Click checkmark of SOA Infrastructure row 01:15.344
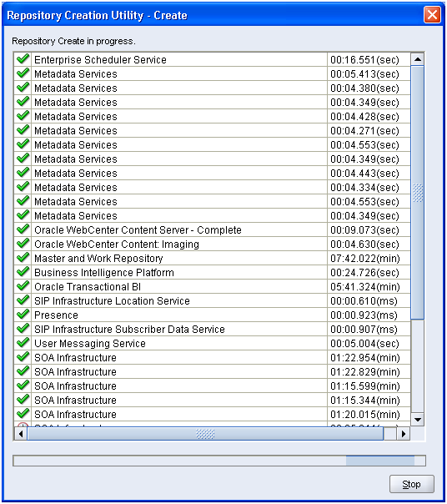Viewport: 447px width, 504px height. click(x=23, y=400)
